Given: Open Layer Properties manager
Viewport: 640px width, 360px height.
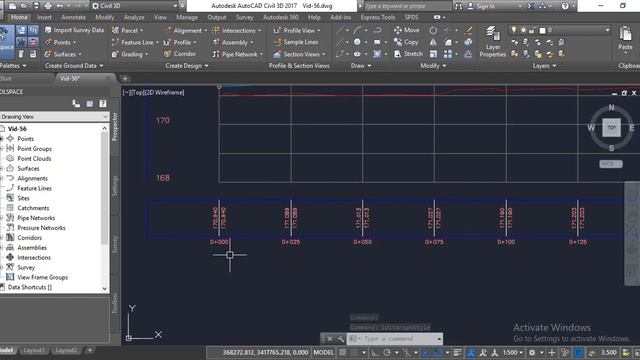Looking at the screenshot, I should (493, 42).
